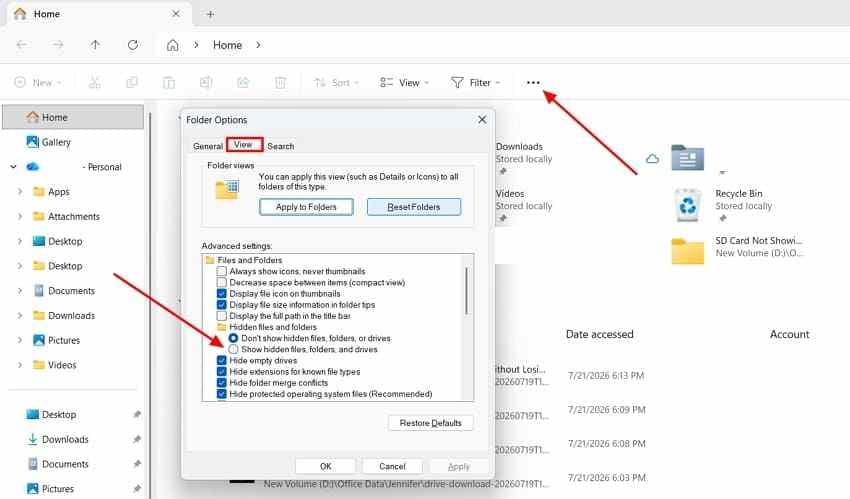850x499 pixels.
Task: Open the New dropdown
Action: tap(38, 82)
